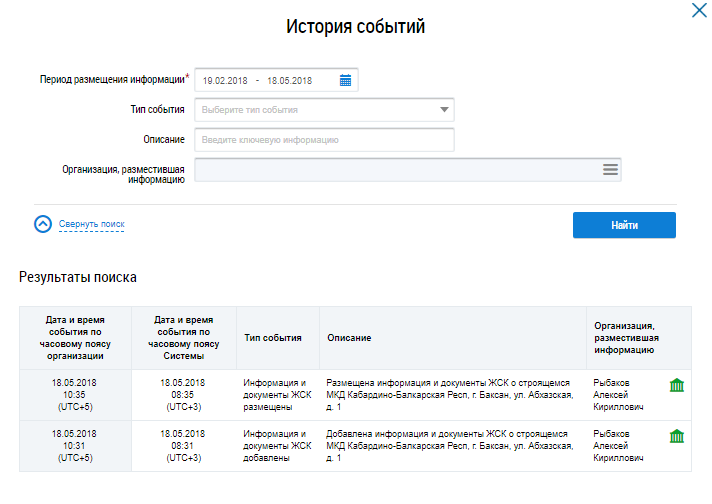Click the Свернуть поиск link
This screenshot has width=712, height=504.
tap(91, 225)
